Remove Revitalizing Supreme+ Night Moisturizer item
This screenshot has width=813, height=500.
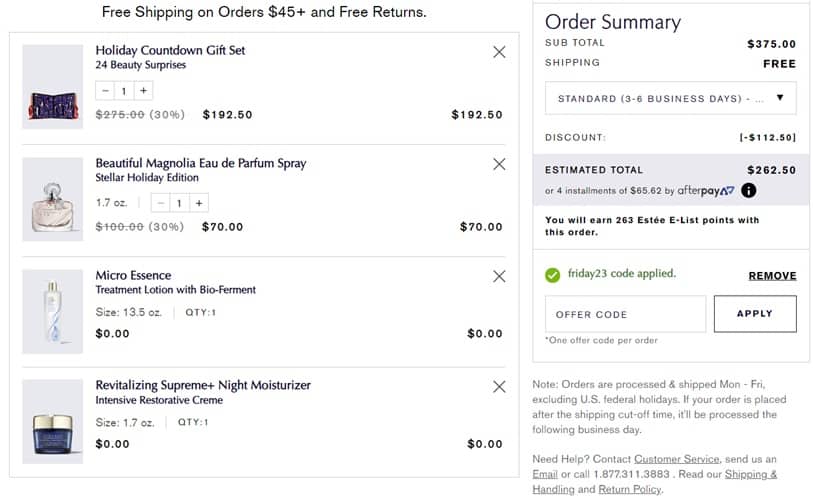click(x=499, y=387)
